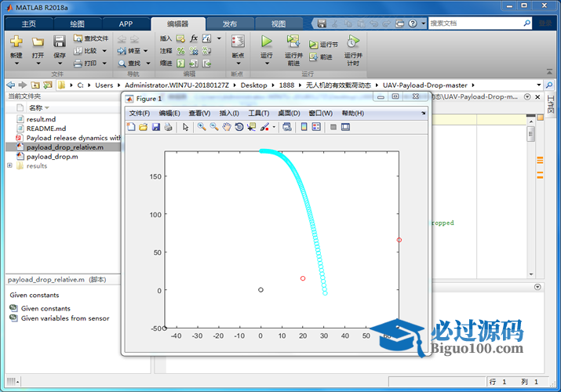Screen dimensions: 561x392
Task: Select the Pan hand tool in Figure
Action: (x=227, y=127)
